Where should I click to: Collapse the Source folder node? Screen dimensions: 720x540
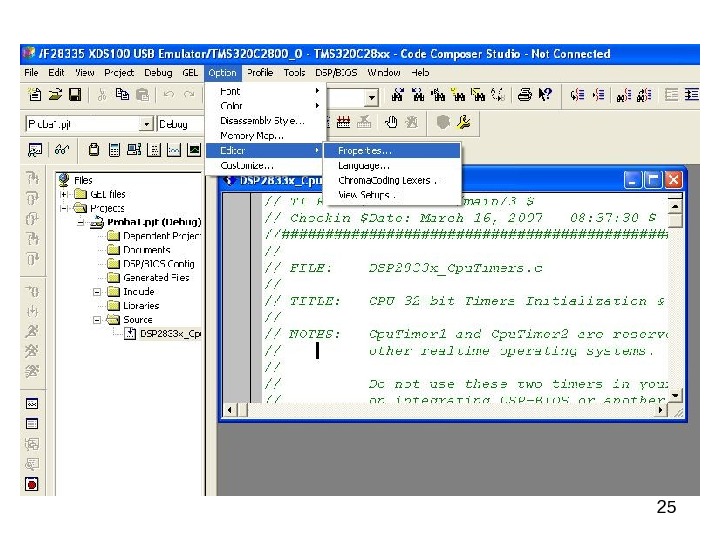click(x=97, y=320)
